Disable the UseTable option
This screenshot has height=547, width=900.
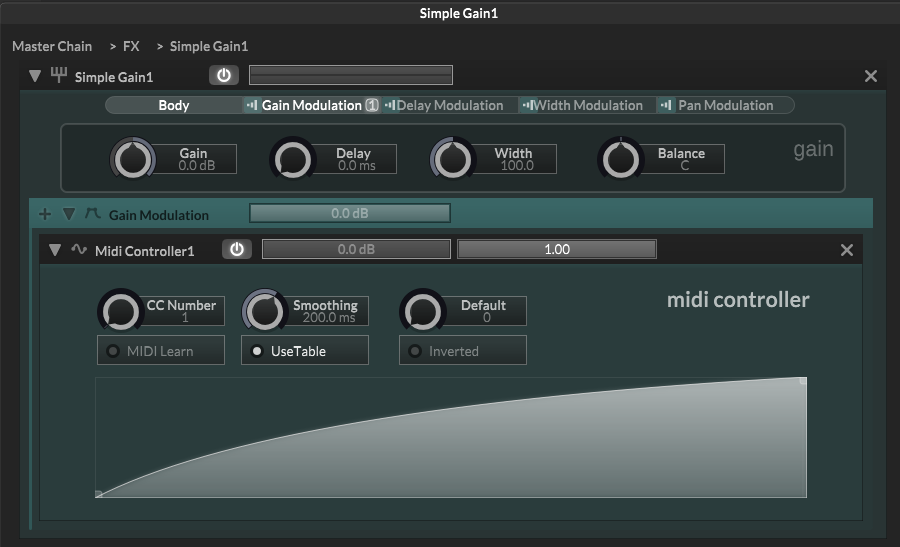point(304,351)
